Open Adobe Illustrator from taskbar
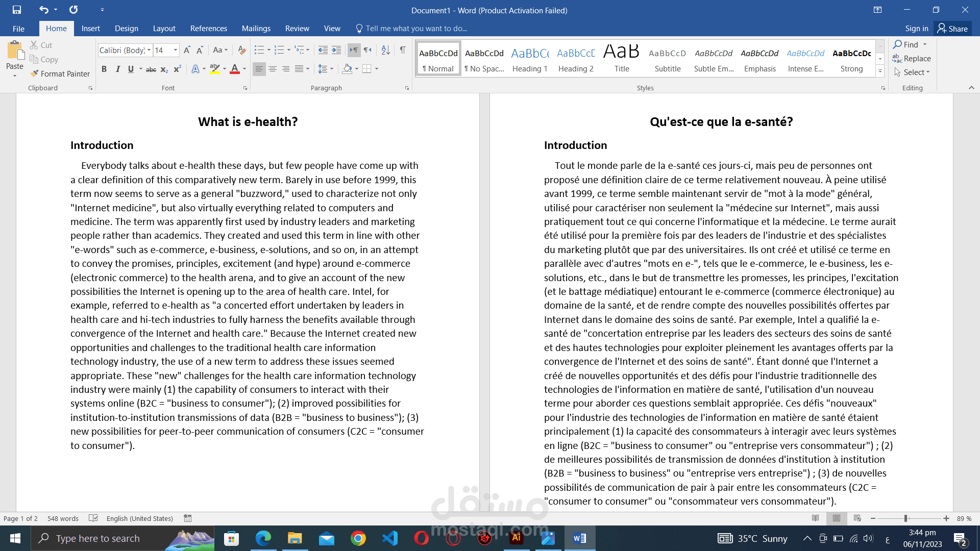 click(517, 538)
